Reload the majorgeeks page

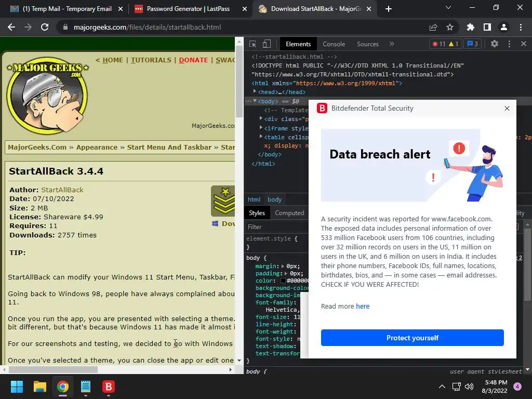pos(45,27)
